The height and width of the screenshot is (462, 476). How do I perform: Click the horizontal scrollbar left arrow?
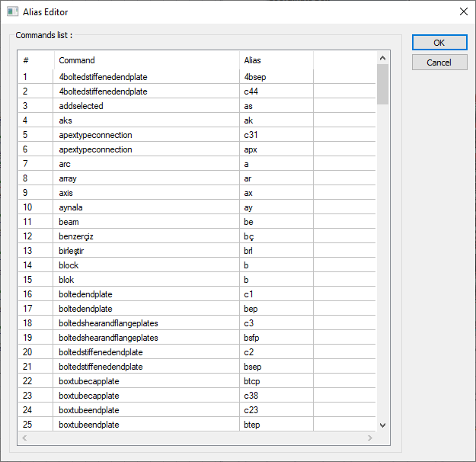click(x=24, y=438)
